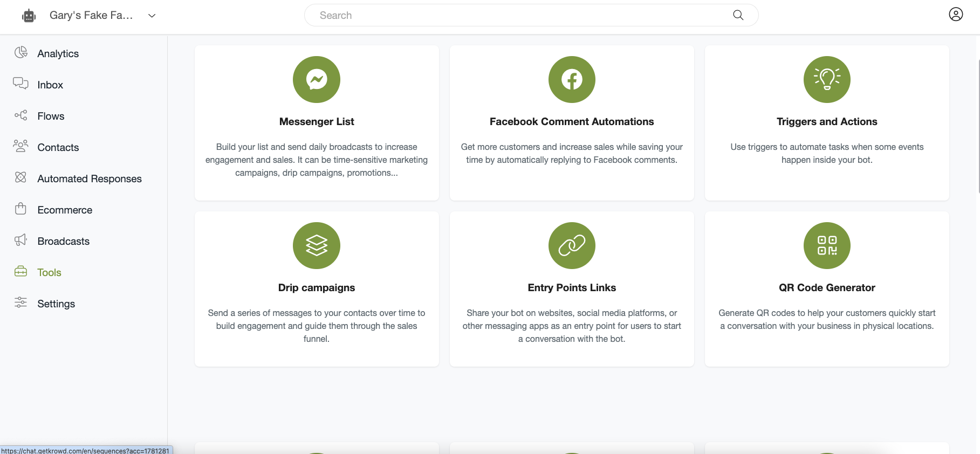980x454 pixels.
Task: Click the Automated Responses icon
Action: click(x=21, y=177)
